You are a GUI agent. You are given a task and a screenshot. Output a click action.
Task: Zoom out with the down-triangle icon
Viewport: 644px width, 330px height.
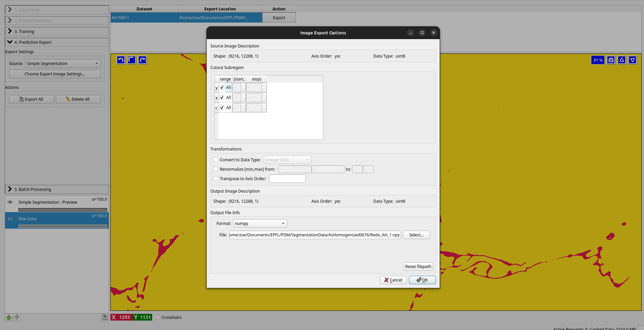632,60
